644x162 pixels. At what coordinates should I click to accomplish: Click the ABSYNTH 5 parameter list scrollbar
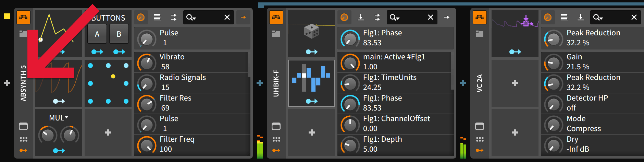(x=249, y=64)
